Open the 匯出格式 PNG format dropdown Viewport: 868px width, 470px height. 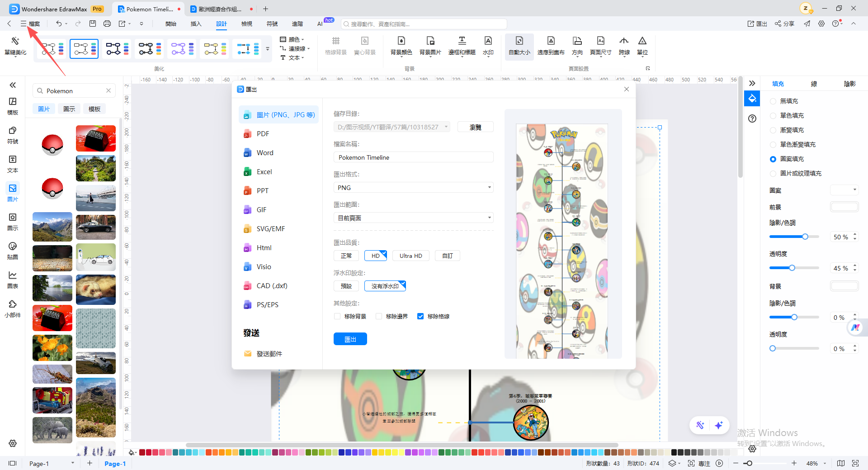(414, 188)
